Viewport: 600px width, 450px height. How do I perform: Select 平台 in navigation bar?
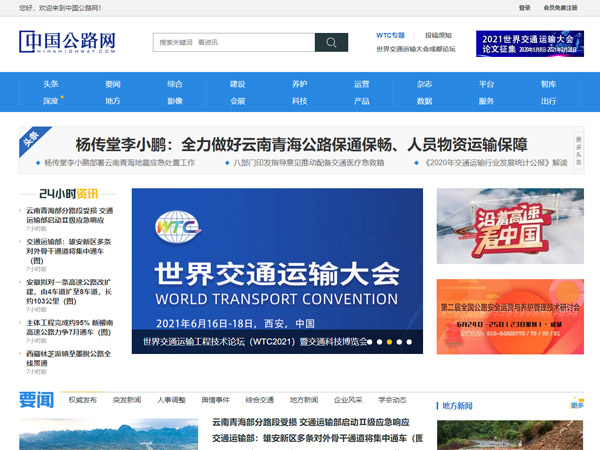click(x=486, y=84)
